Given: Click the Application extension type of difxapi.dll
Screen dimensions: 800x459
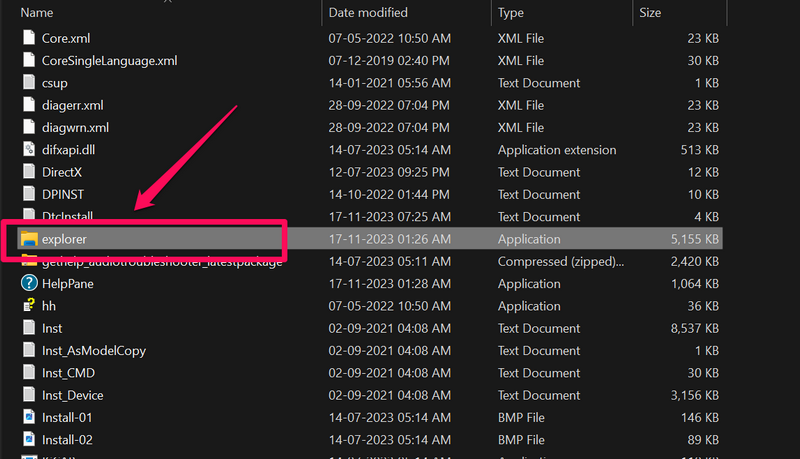Looking at the screenshot, I should pyautogui.click(x=557, y=150).
